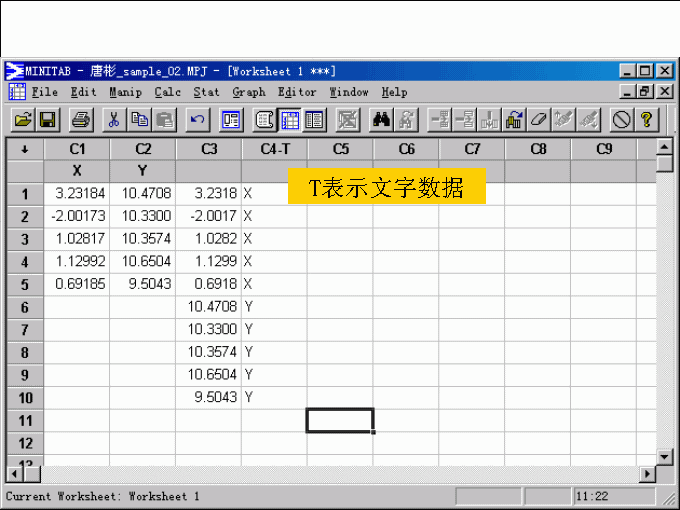Open the Graph menu

click(248, 92)
